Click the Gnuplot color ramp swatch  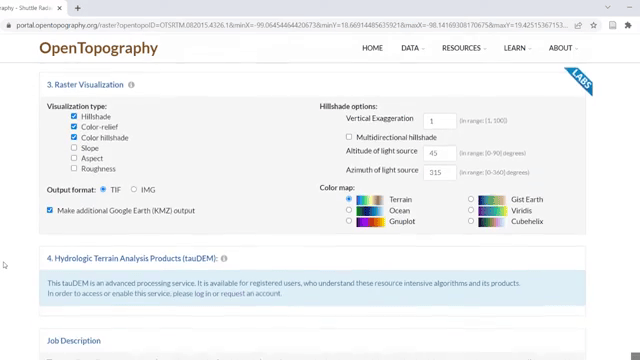(x=370, y=222)
